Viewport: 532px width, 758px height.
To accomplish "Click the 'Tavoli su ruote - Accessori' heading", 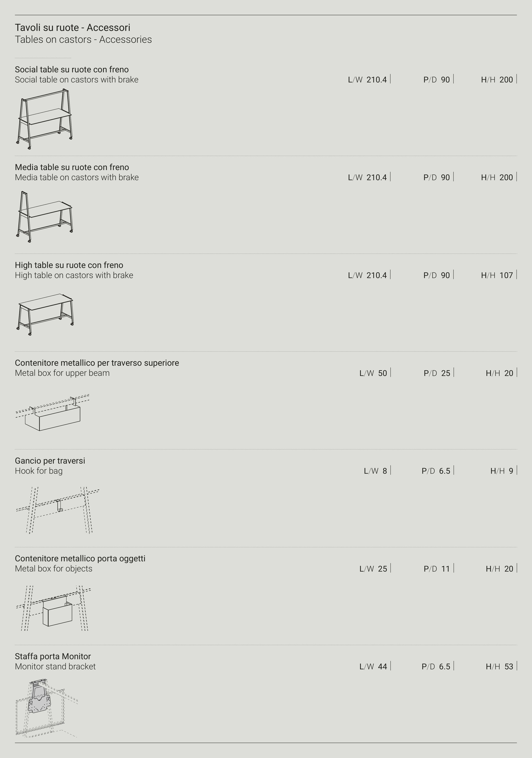I will [x=73, y=27].
